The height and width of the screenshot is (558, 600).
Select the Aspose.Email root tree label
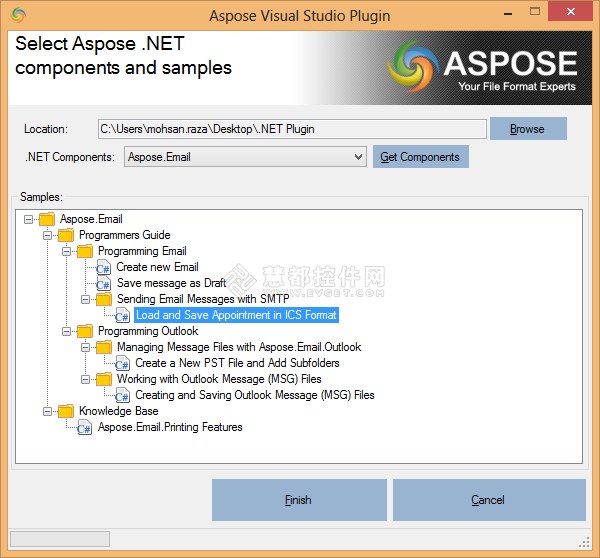(x=91, y=219)
